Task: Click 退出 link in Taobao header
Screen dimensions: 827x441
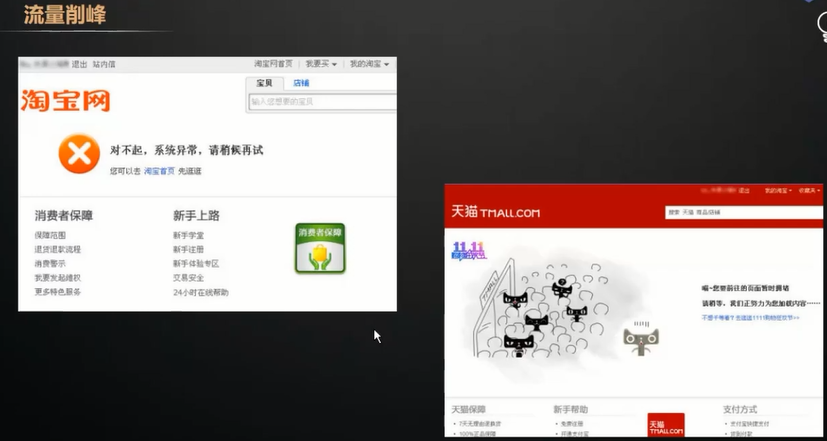Action: [80, 64]
